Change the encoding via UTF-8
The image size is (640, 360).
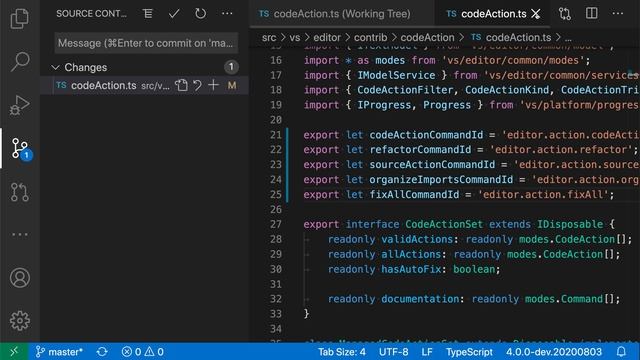click(x=393, y=351)
